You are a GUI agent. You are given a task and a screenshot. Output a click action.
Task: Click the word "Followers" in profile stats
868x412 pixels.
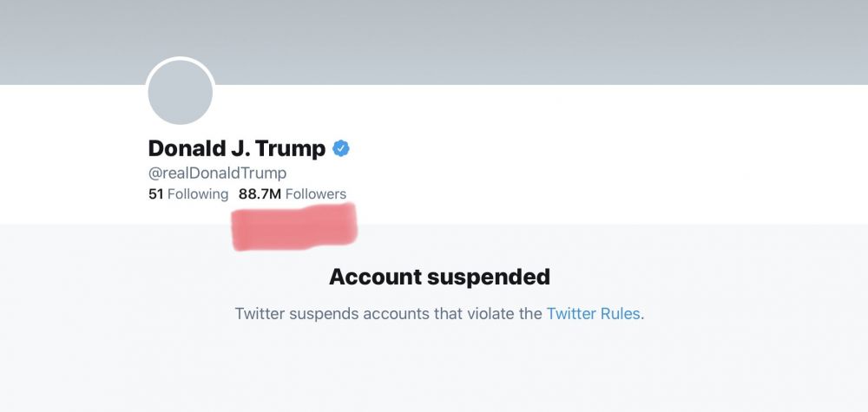point(316,194)
